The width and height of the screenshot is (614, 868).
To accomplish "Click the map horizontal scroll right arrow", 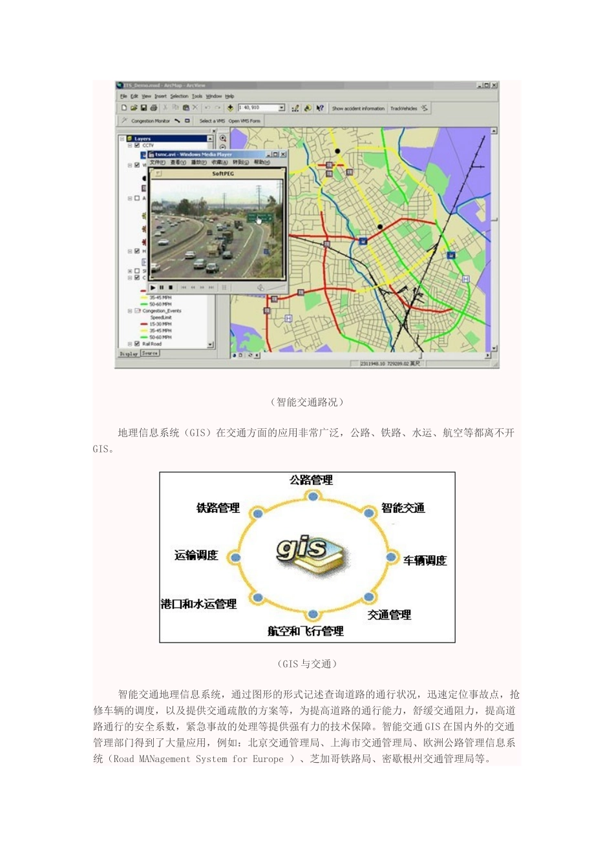I will click(487, 355).
